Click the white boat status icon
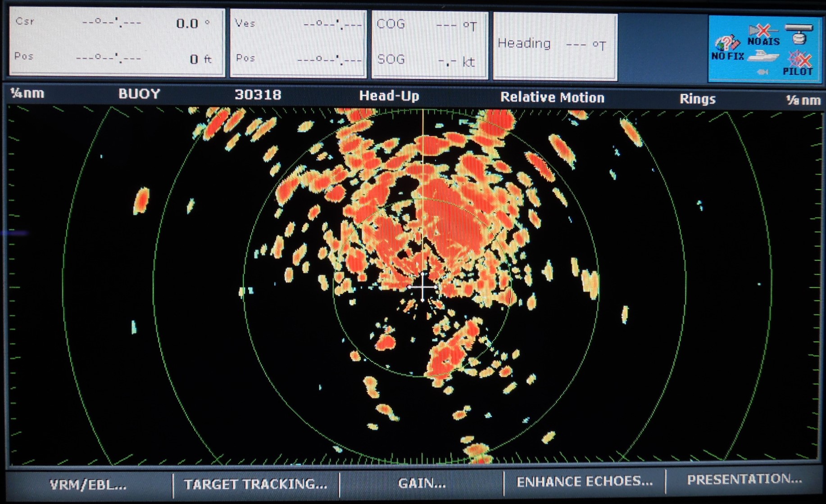The height and width of the screenshot is (504, 826). tap(763, 57)
